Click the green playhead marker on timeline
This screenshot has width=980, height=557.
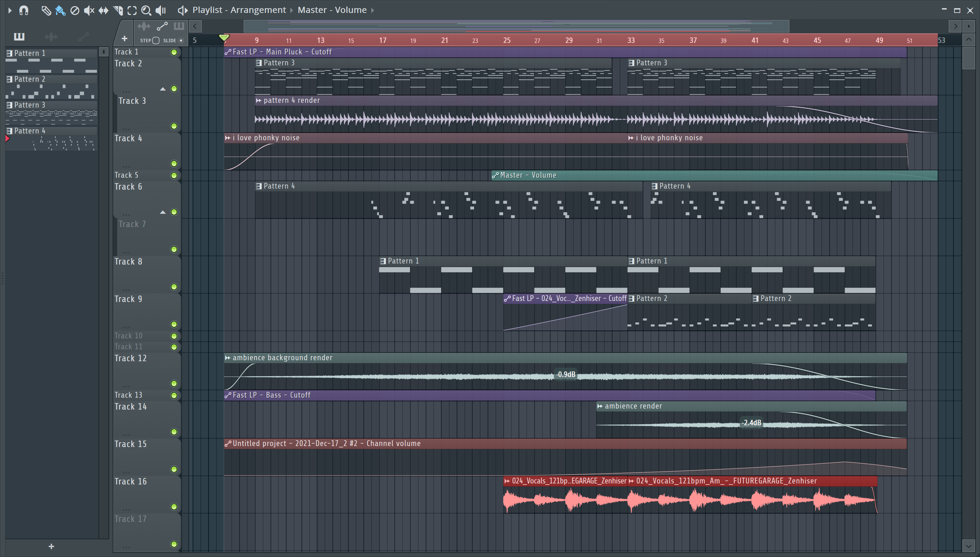[224, 37]
